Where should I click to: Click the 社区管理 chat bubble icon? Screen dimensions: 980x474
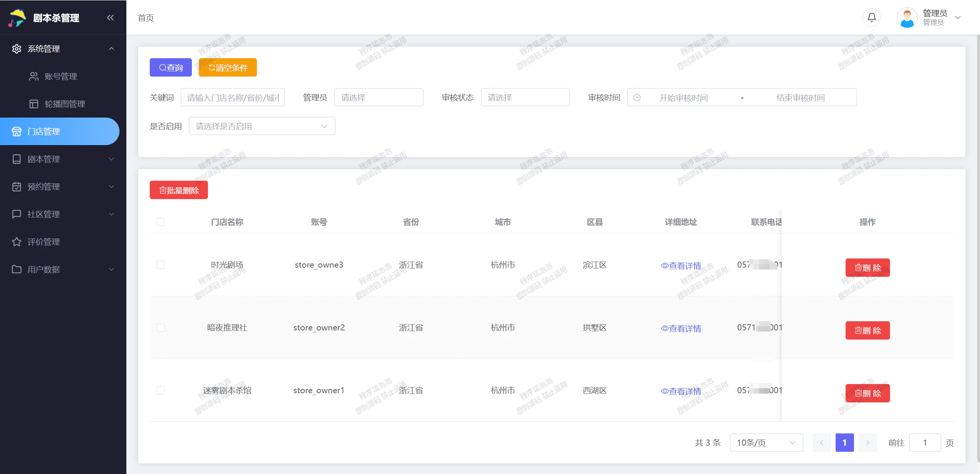pos(16,214)
